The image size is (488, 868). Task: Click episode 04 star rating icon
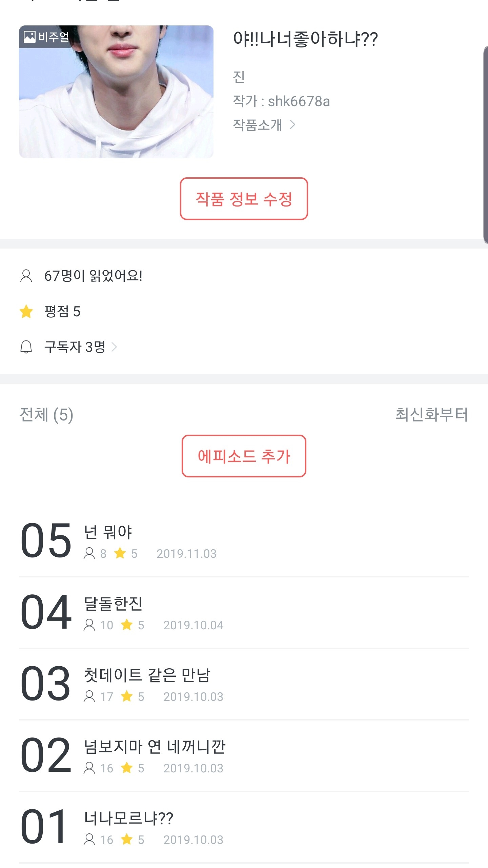(x=127, y=625)
